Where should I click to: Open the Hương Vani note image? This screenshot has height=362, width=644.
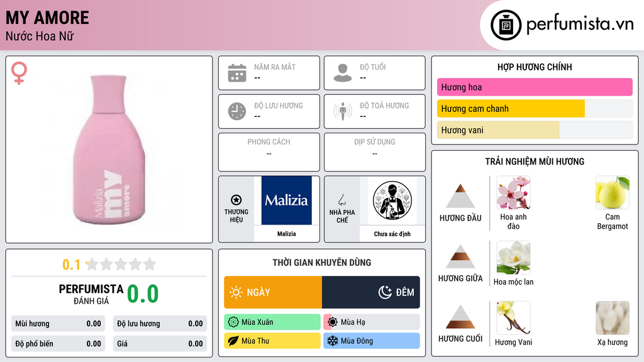click(x=513, y=318)
